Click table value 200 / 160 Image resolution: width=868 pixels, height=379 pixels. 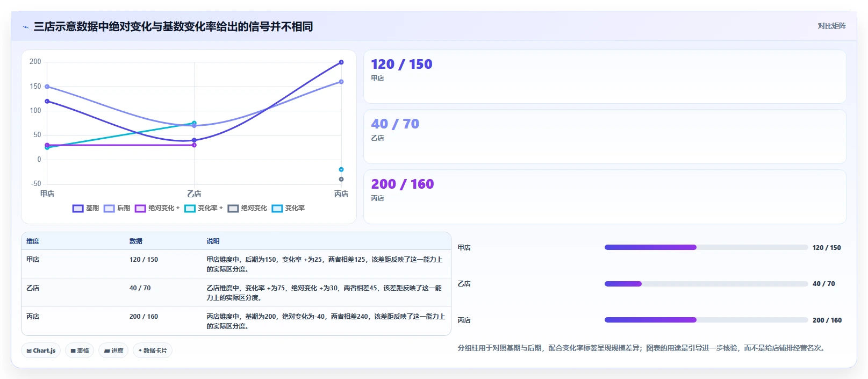[144, 317]
